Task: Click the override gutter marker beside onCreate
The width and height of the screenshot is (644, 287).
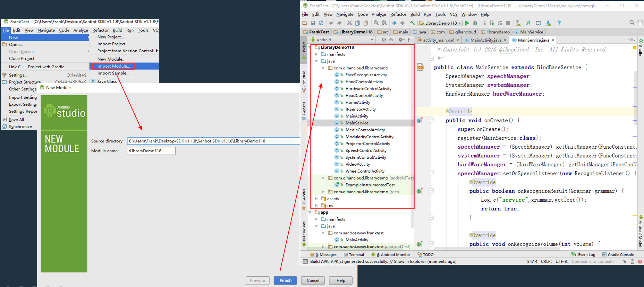Action: [420, 120]
